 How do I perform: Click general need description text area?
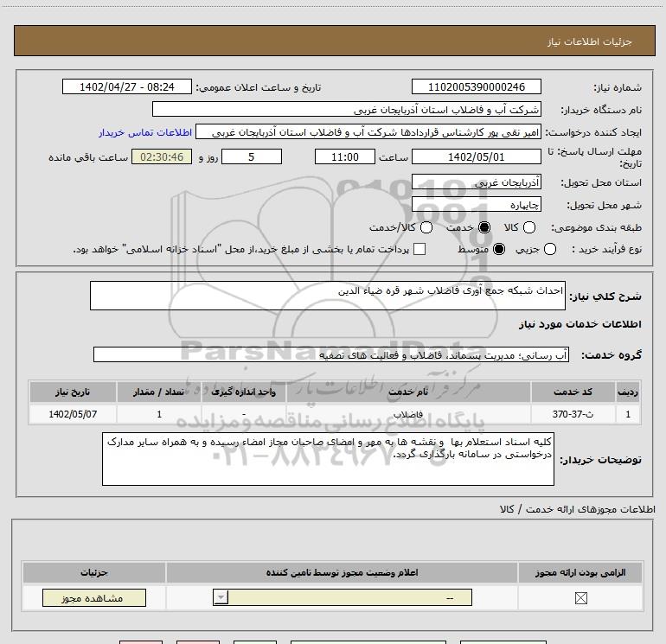click(x=328, y=296)
